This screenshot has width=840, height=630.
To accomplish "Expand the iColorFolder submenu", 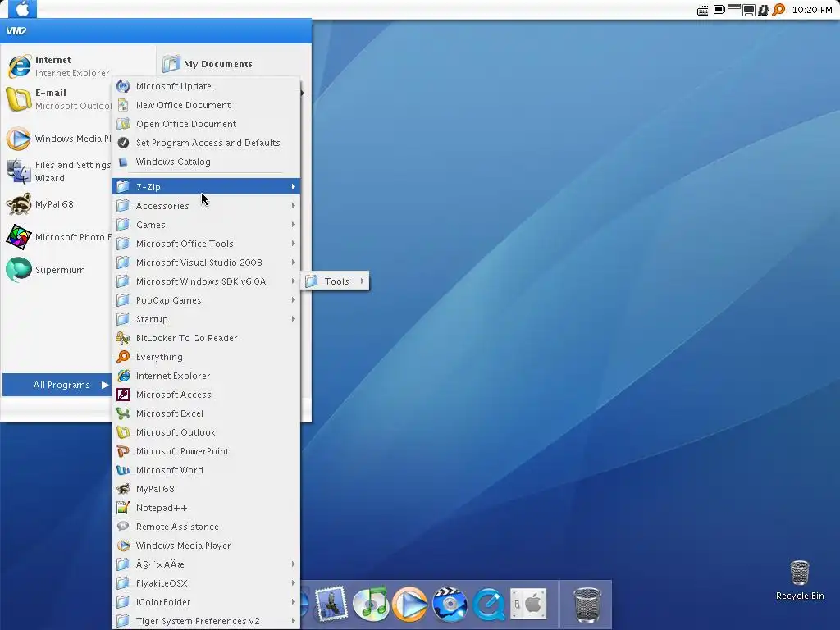I will [x=206, y=602].
